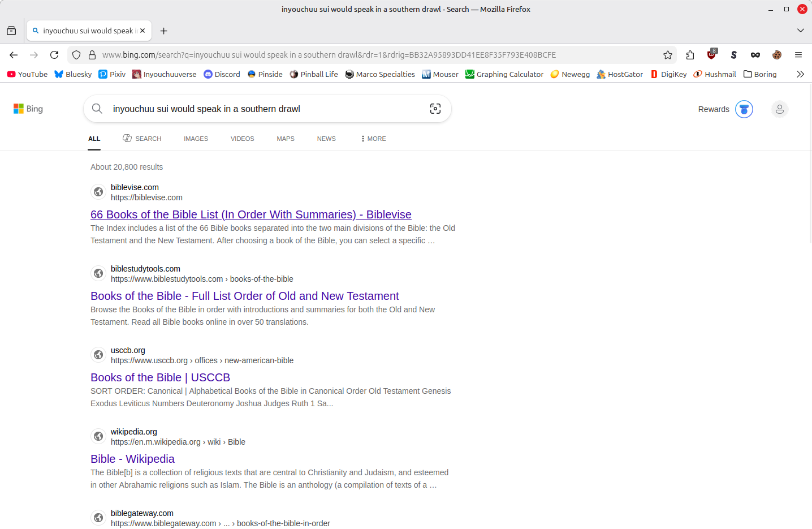Bookmark this page with the star
The width and height of the screenshot is (812, 529).
point(668,55)
